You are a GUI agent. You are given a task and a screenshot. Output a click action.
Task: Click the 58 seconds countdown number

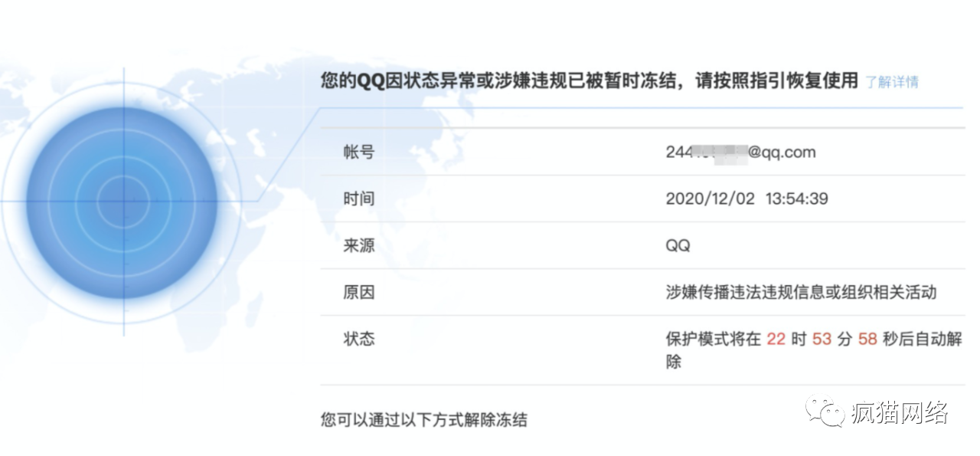867,339
